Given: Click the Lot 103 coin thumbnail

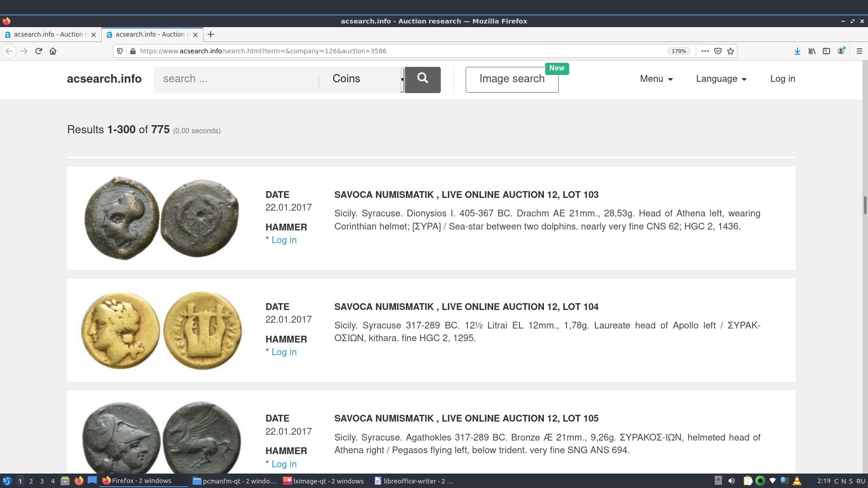Looking at the screenshot, I should [161, 218].
